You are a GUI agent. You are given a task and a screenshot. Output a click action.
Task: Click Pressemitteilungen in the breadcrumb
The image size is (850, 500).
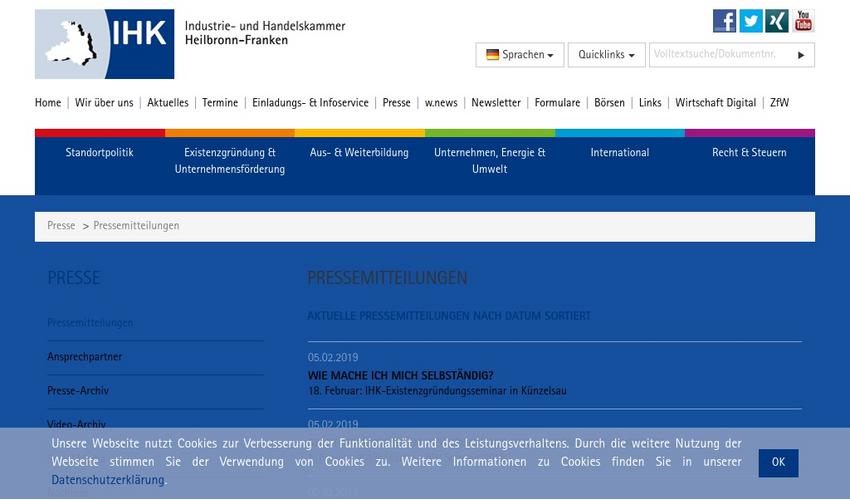(136, 226)
